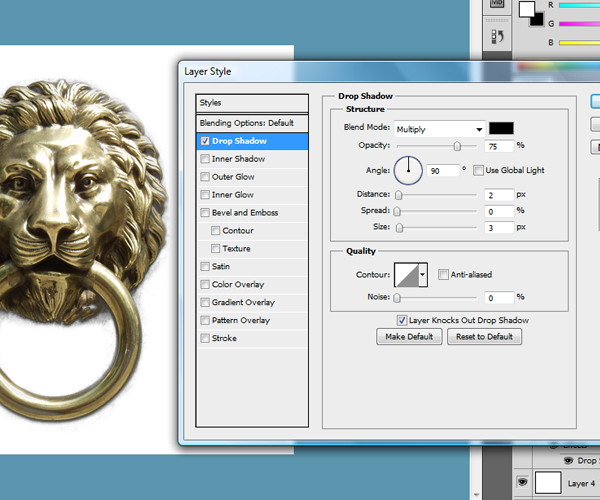Open the Blend Mode Multiply dropdown

coord(440,129)
